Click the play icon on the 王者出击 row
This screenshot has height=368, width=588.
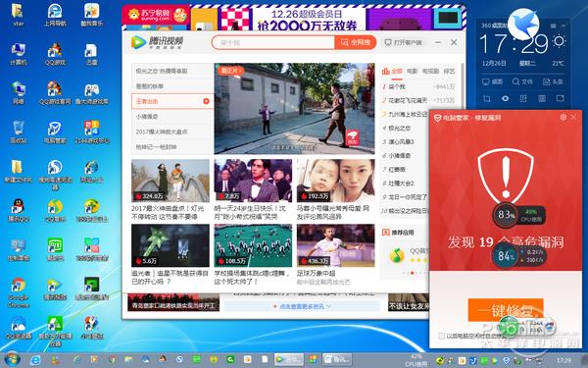coord(206,101)
